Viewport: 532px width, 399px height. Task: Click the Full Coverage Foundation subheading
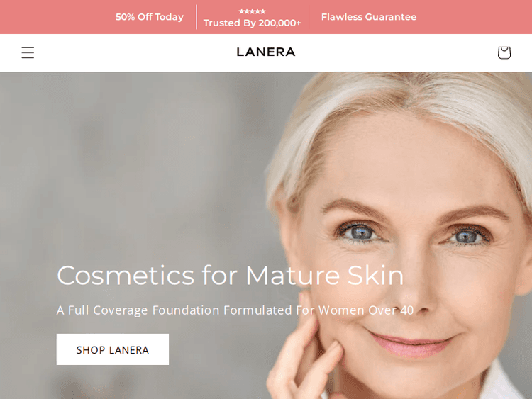(235, 310)
